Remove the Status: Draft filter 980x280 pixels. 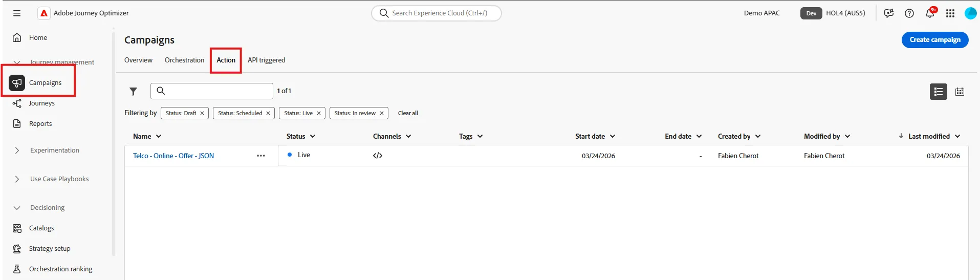(x=202, y=113)
